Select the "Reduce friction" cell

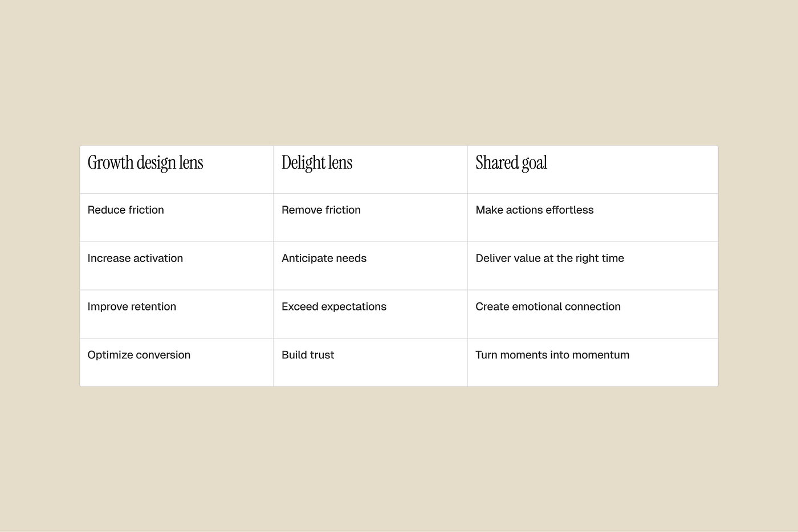tap(126, 210)
